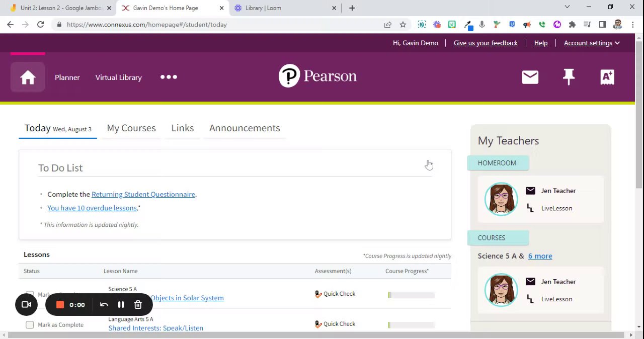This screenshot has height=339, width=644.
Task: Click the Pearson logo
Action: [317, 76]
